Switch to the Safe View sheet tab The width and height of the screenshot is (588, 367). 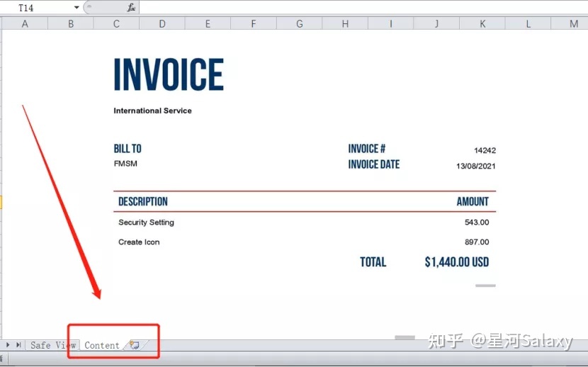52,345
